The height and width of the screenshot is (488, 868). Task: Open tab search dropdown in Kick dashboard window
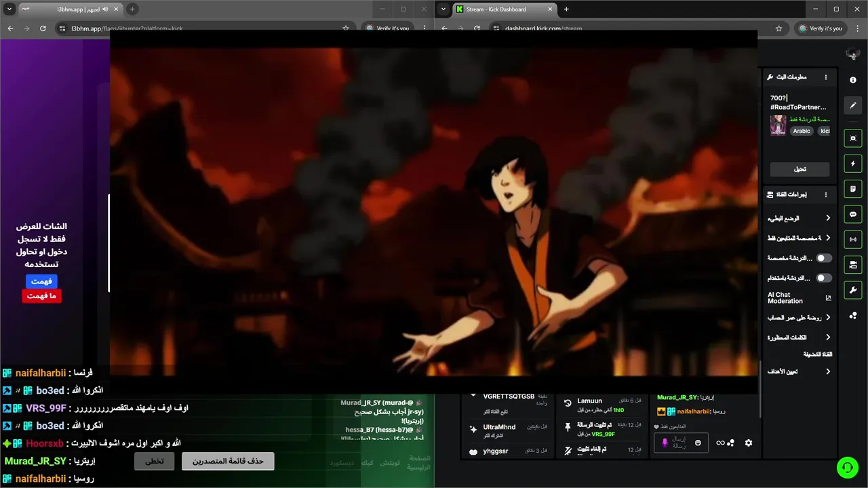[x=443, y=9]
